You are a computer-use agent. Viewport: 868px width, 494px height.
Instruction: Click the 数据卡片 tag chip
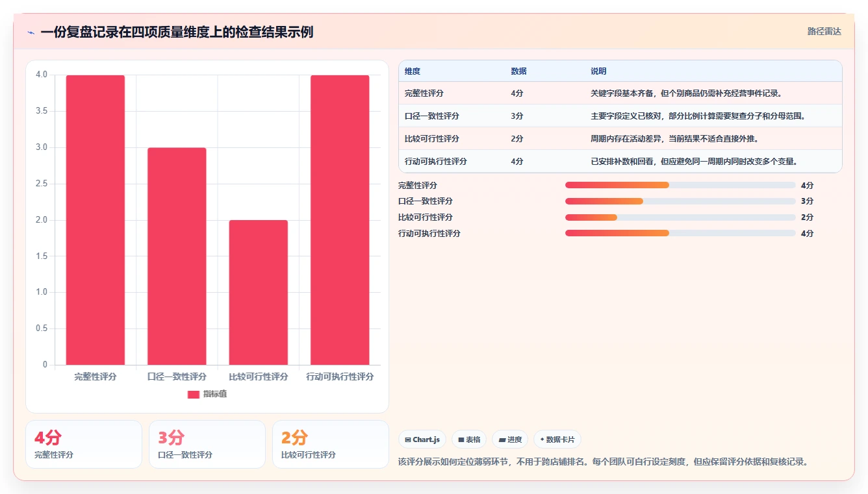(x=557, y=439)
